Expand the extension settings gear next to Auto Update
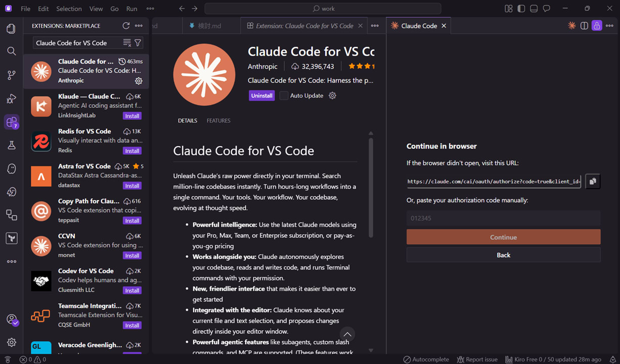Image resolution: width=620 pixels, height=364 pixels. [x=332, y=96]
